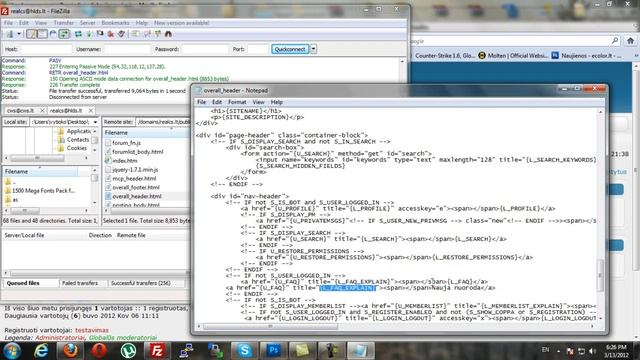Screen dimensions: 640x360
Task: Close the cws@cws.lt tab
Action: pos(42,111)
